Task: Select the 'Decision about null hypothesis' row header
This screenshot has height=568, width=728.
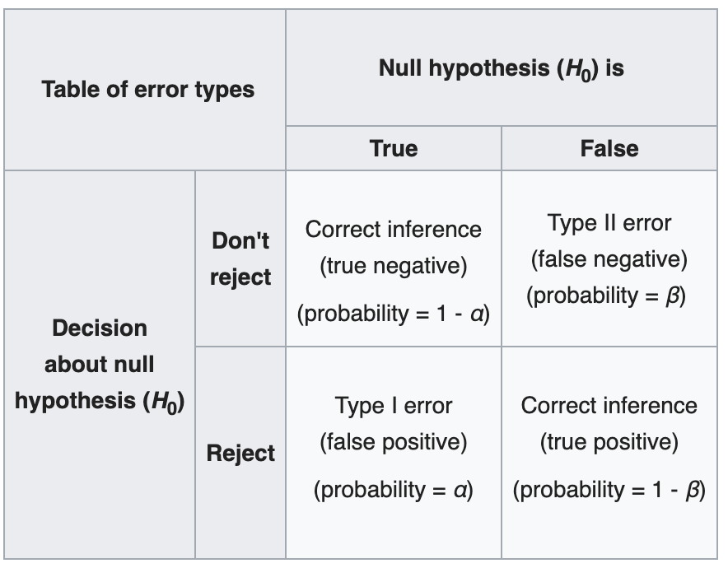Action: 100,365
